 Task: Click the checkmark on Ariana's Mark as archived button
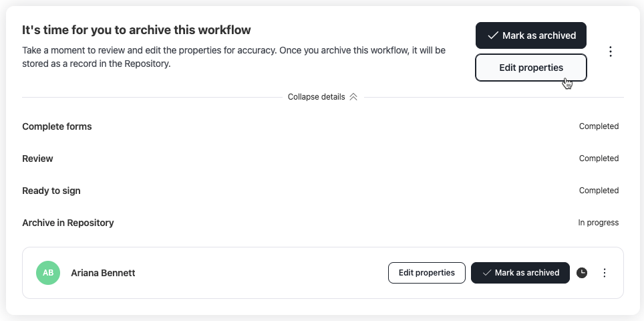point(487,273)
